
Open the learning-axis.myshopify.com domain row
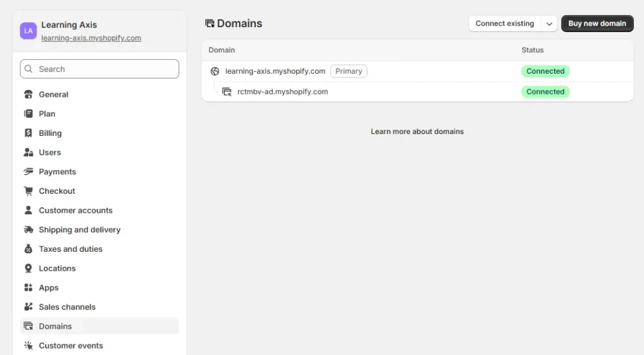pyautogui.click(x=418, y=71)
